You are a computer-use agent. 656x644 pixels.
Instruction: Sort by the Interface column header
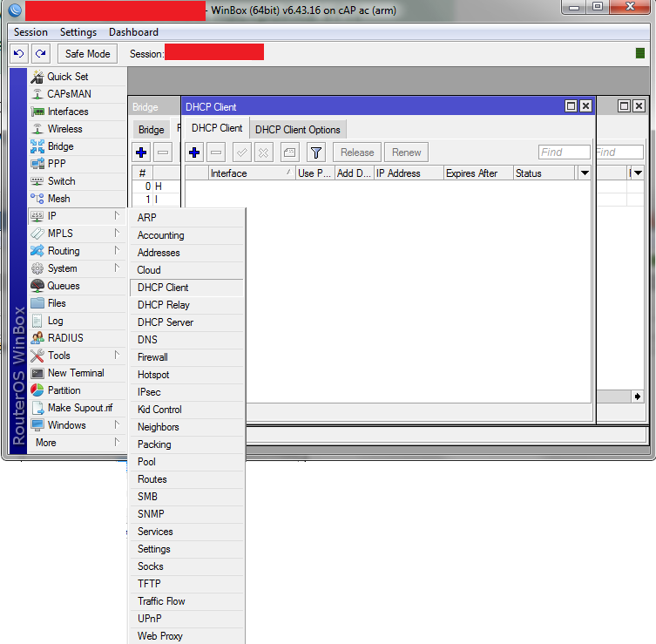click(x=252, y=173)
